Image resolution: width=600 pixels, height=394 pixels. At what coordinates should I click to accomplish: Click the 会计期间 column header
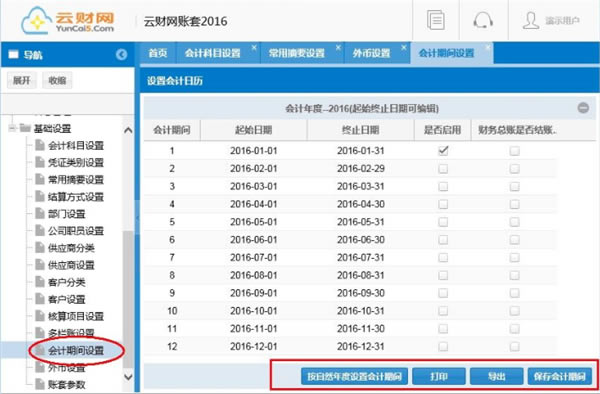coord(172,130)
